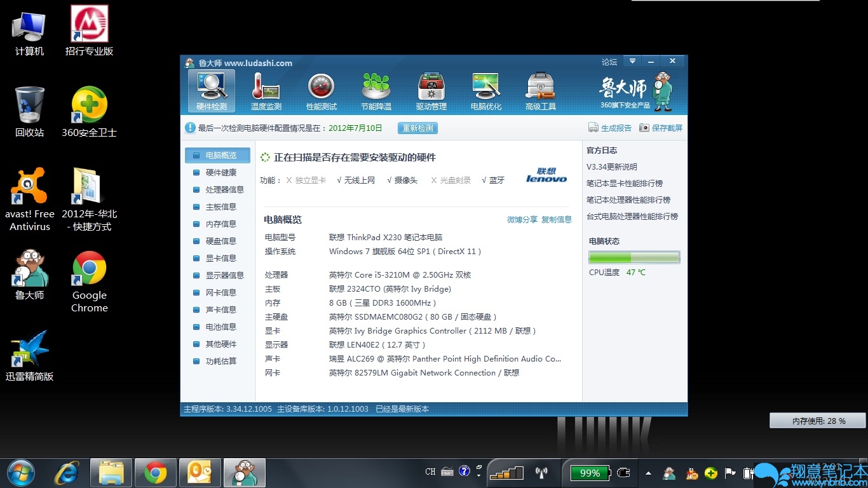The image size is (868, 488).
Task: Open the V3.34更新说明 update notes
Action: pos(612,167)
